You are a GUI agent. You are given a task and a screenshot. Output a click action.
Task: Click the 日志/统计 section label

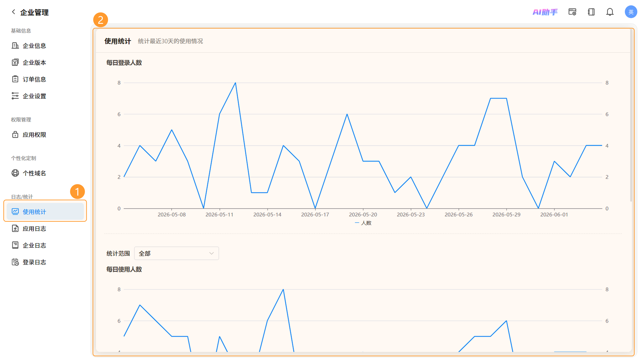22,196
